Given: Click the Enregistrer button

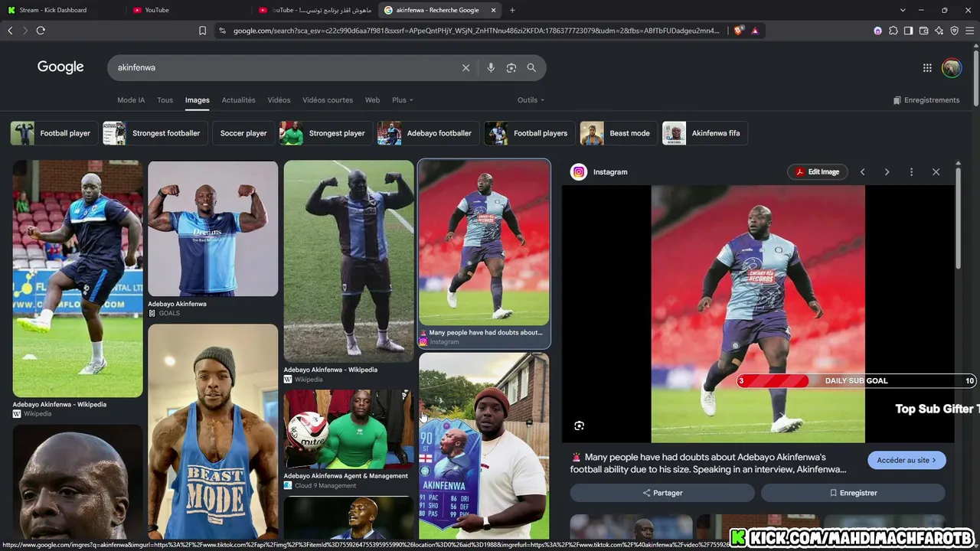Looking at the screenshot, I should click(853, 493).
